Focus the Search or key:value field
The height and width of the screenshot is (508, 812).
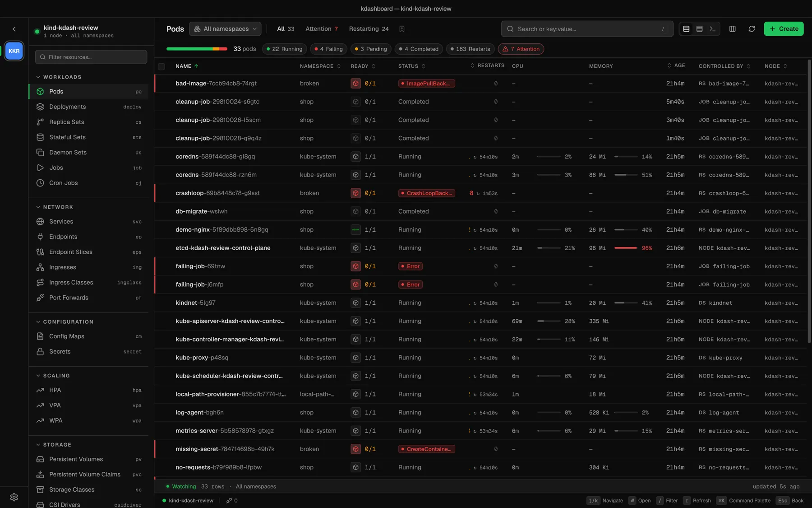click(x=587, y=29)
